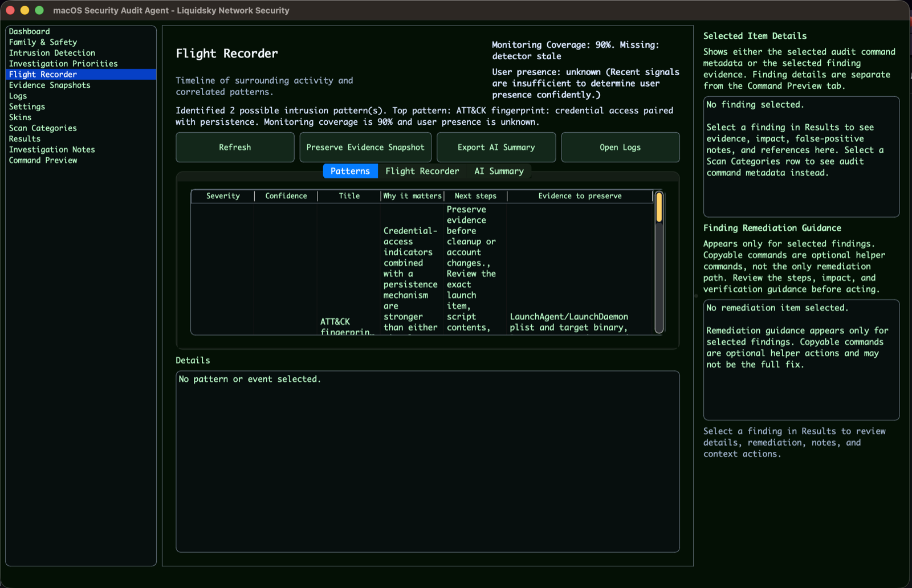Open the Skins sidebar entry
The image size is (912, 588).
(x=81, y=117)
